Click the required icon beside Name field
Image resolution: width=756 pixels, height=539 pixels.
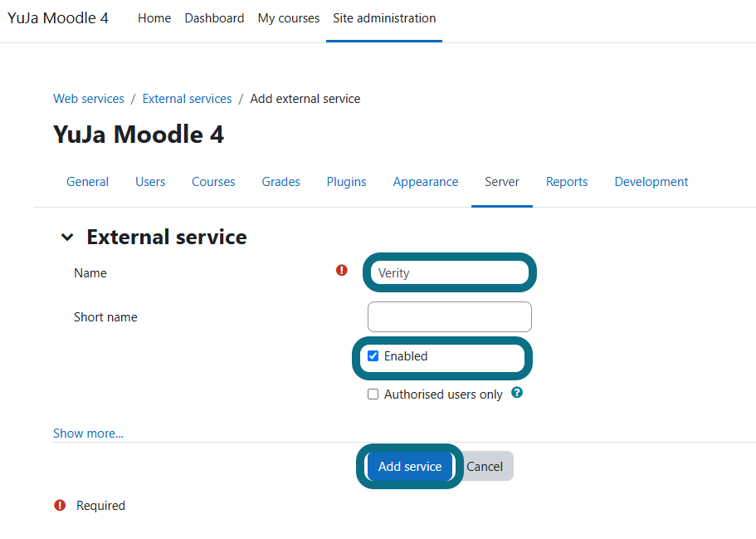coord(342,270)
